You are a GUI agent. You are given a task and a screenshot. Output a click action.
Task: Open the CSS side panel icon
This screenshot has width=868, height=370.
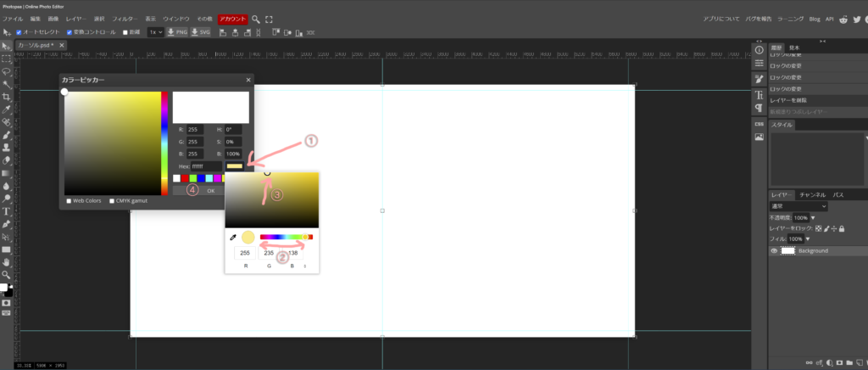tap(759, 124)
